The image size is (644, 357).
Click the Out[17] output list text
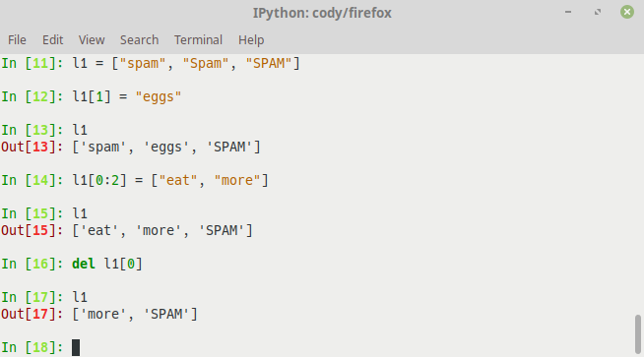point(135,315)
